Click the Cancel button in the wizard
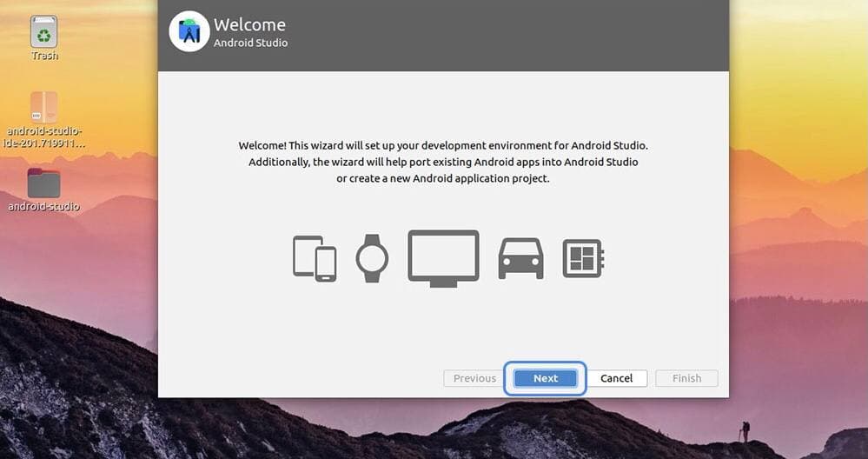This screenshot has width=868, height=459. pyautogui.click(x=616, y=378)
